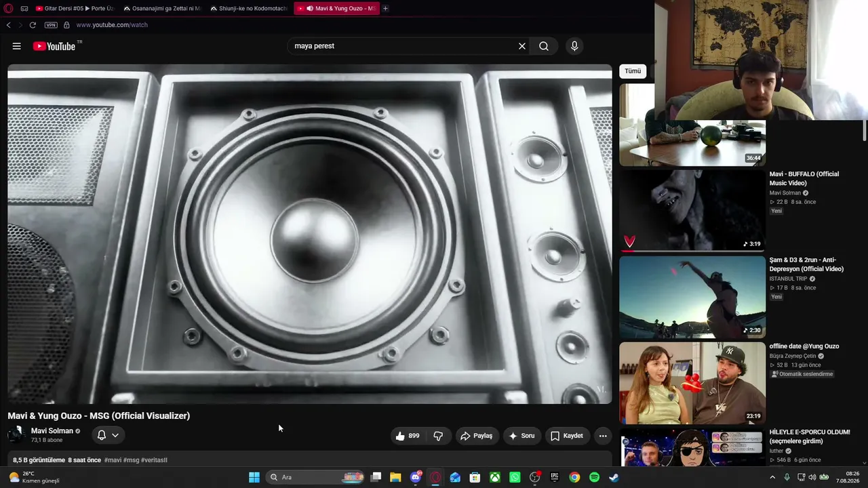Select the Tümü filter chip

(633, 71)
